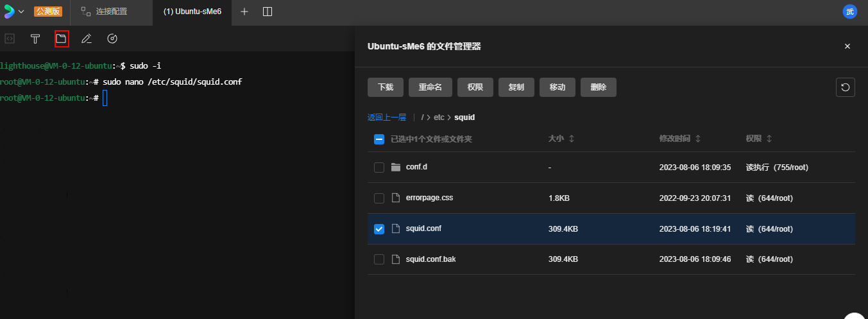The image size is (868, 319).
Task: Switch to the 连接配置 tab
Action: point(111,12)
